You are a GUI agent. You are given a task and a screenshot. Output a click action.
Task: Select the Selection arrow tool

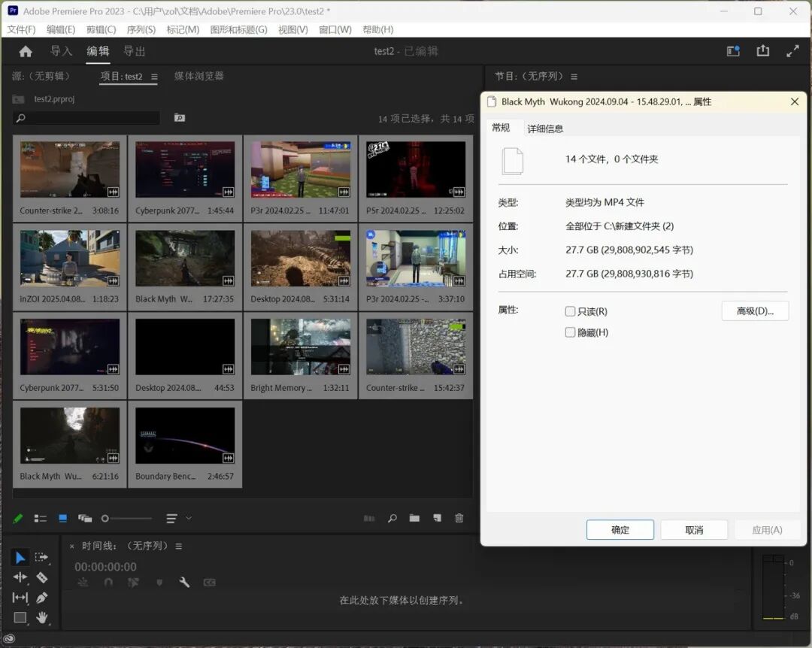[x=20, y=557]
